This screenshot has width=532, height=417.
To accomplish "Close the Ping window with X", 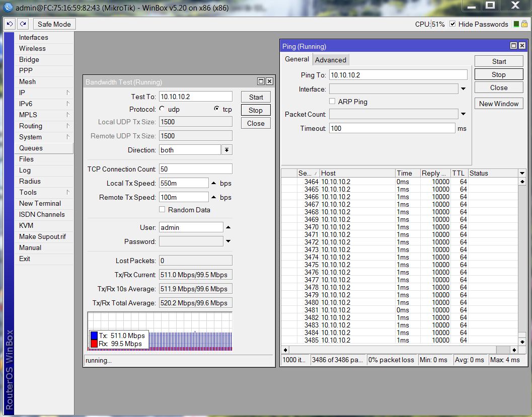I will pos(522,45).
